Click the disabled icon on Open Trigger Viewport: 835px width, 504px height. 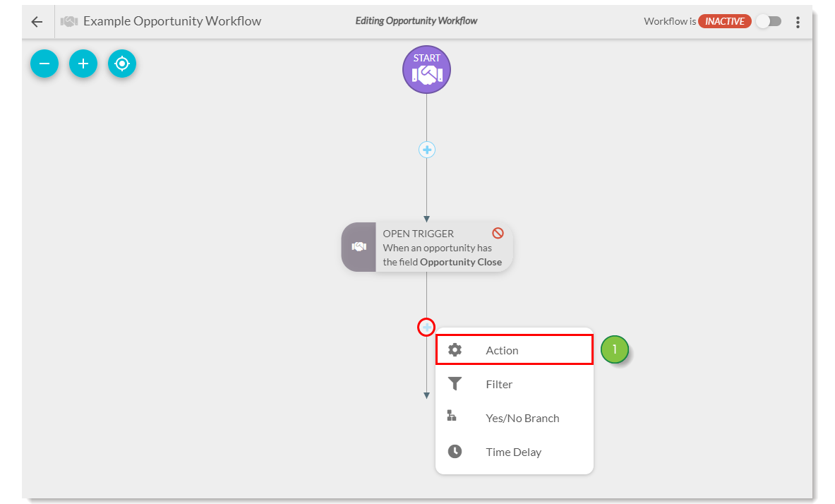pyautogui.click(x=498, y=233)
